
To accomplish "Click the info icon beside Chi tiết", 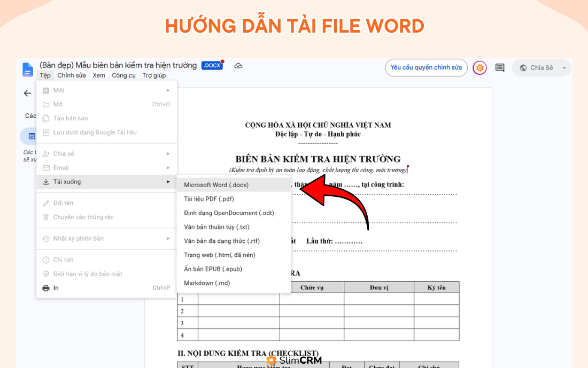I will [x=46, y=260].
